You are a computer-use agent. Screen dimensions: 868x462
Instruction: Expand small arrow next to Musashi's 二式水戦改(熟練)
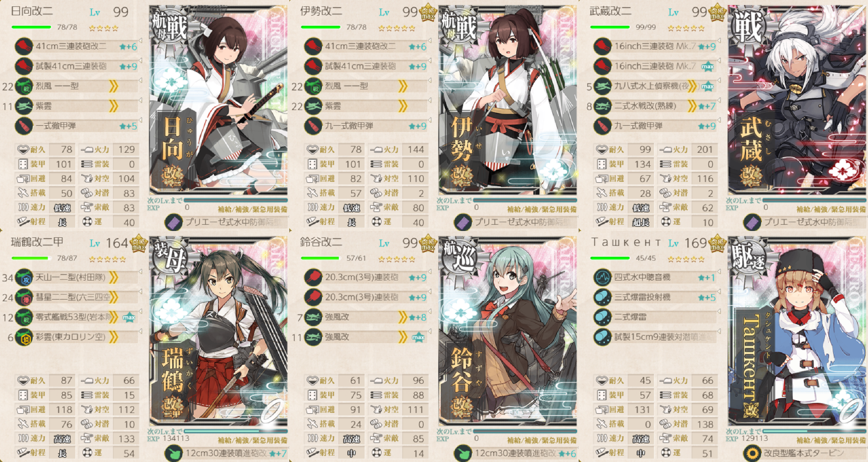[x=719, y=100]
